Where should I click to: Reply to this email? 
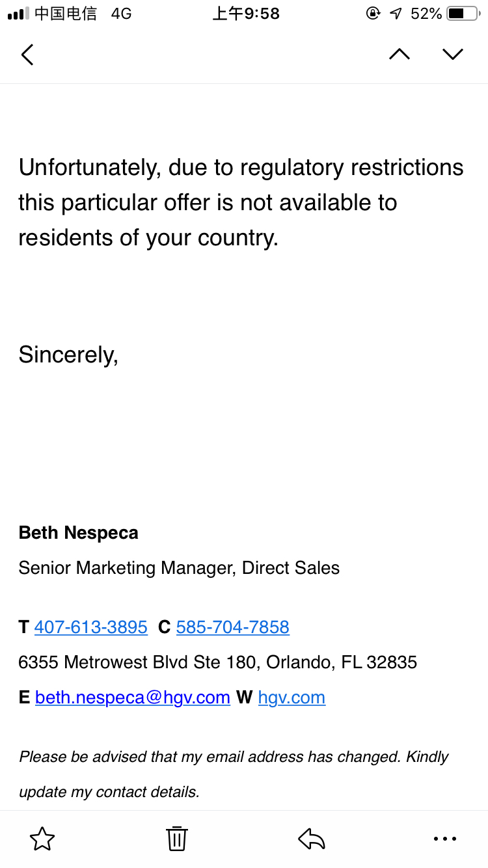[x=312, y=839]
